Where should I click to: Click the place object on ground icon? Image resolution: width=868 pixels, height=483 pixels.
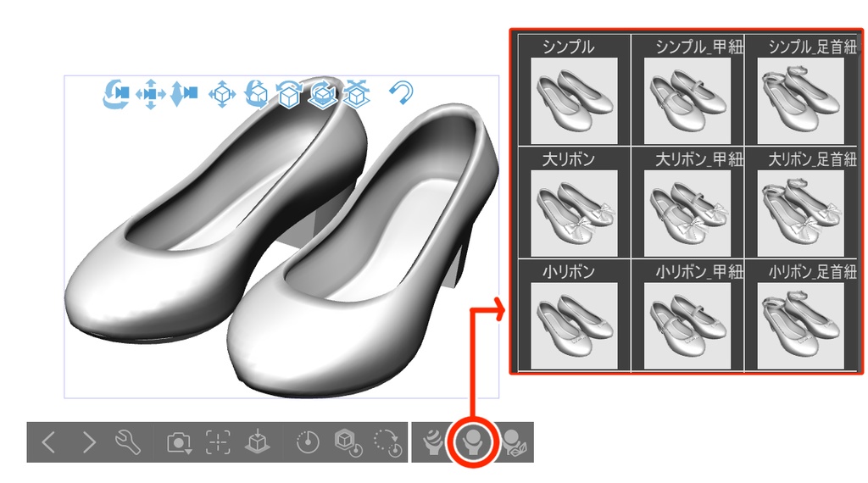click(x=258, y=442)
